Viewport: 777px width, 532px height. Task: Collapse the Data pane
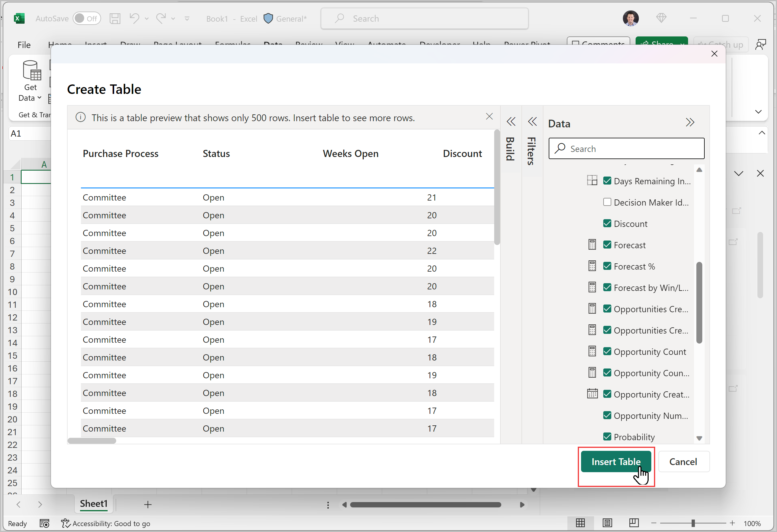click(690, 122)
